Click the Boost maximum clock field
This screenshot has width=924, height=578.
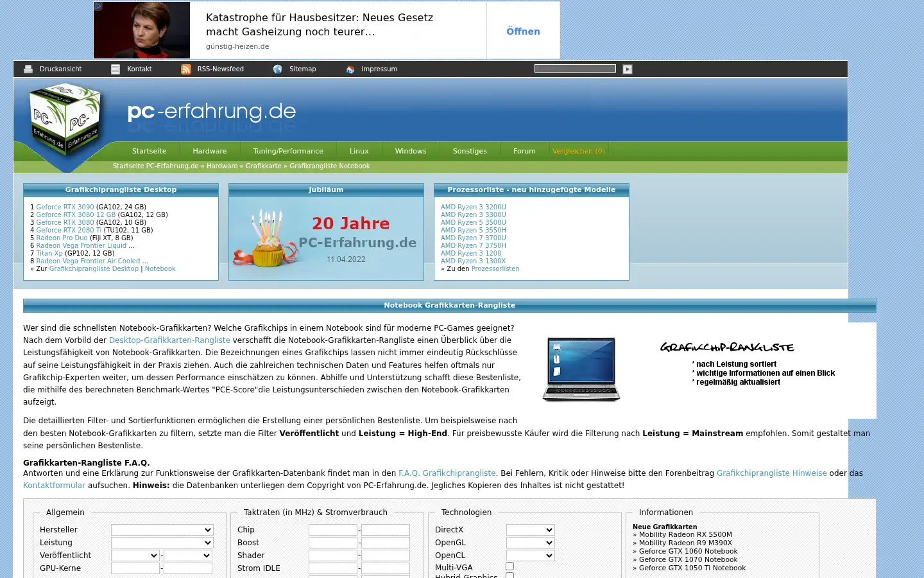pos(386,543)
